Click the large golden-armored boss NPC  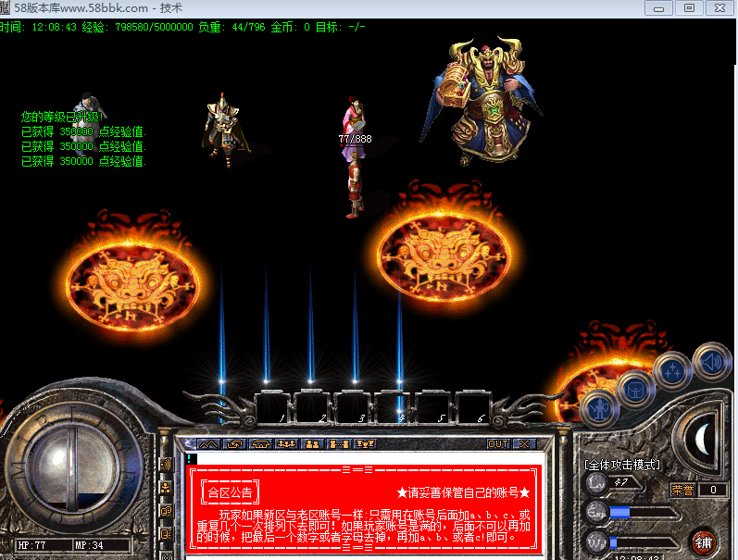tap(484, 101)
